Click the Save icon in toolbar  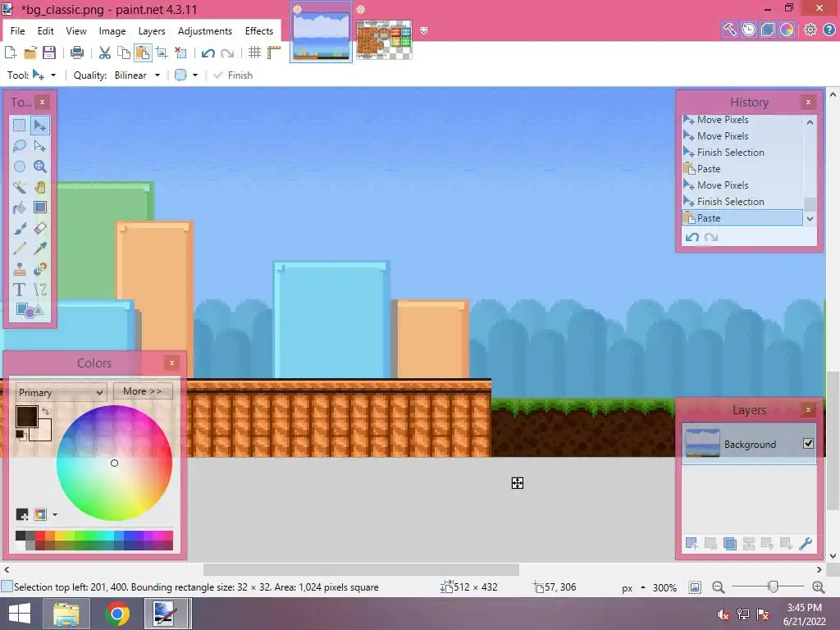(49, 52)
